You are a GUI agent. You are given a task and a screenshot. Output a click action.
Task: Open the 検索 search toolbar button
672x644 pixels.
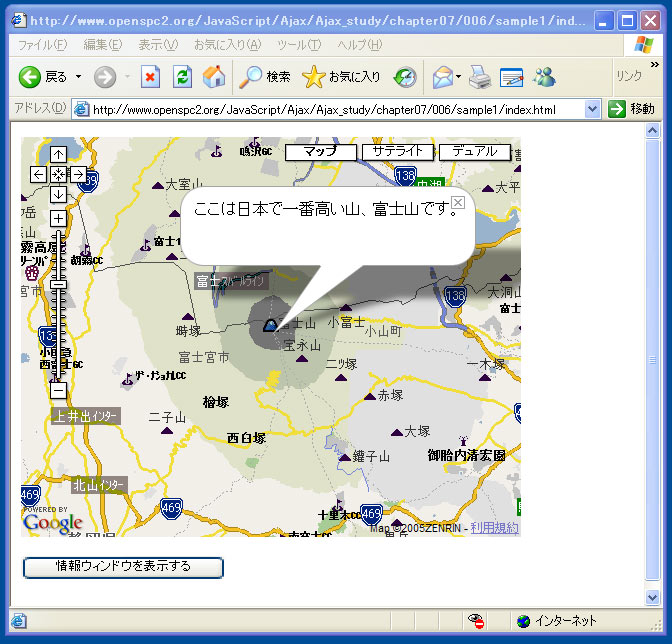pos(264,77)
